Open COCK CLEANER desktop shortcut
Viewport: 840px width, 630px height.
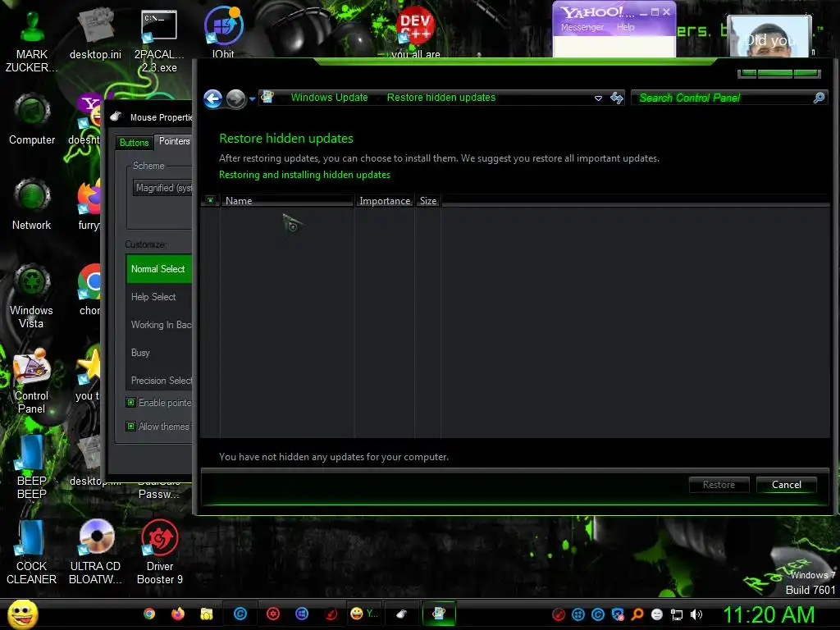click(32, 552)
